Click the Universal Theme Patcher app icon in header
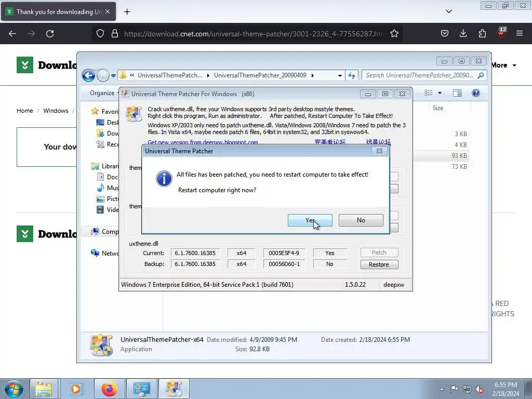 [134, 113]
